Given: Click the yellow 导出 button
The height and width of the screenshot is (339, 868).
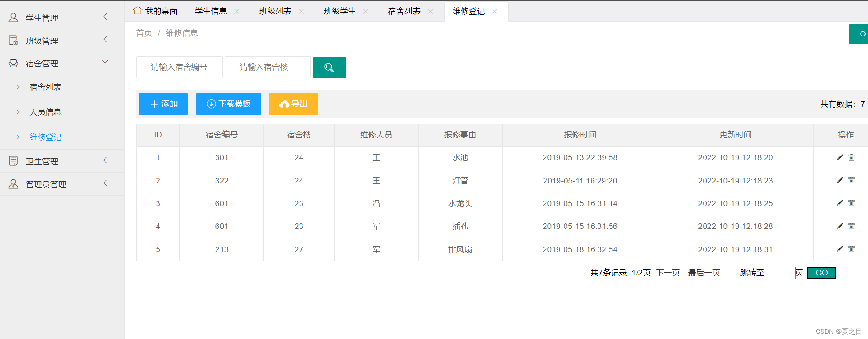Looking at the screenshot, I should pos(293,104).
